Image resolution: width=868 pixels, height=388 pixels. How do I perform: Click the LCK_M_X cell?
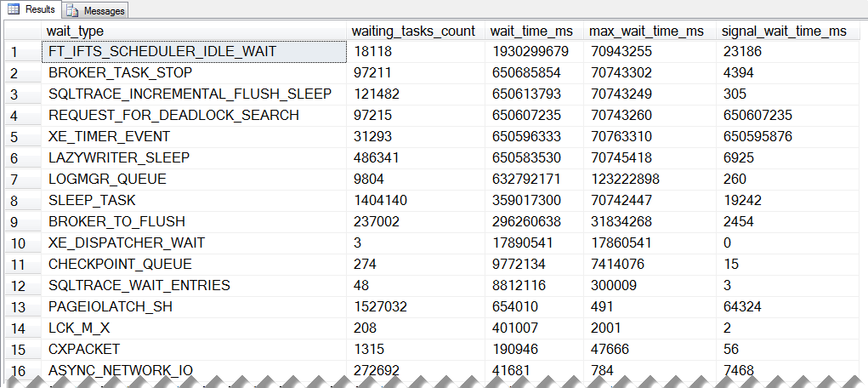[x=195, y=328]
